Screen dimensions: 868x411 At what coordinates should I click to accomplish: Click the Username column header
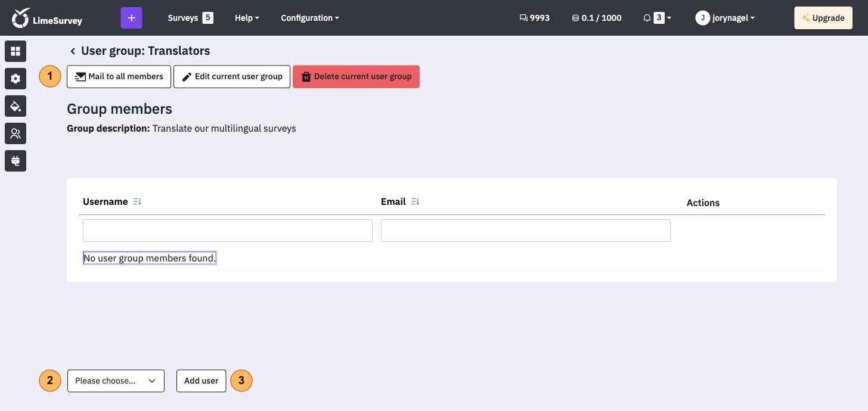pyautogui.click(x=105, y=201)
